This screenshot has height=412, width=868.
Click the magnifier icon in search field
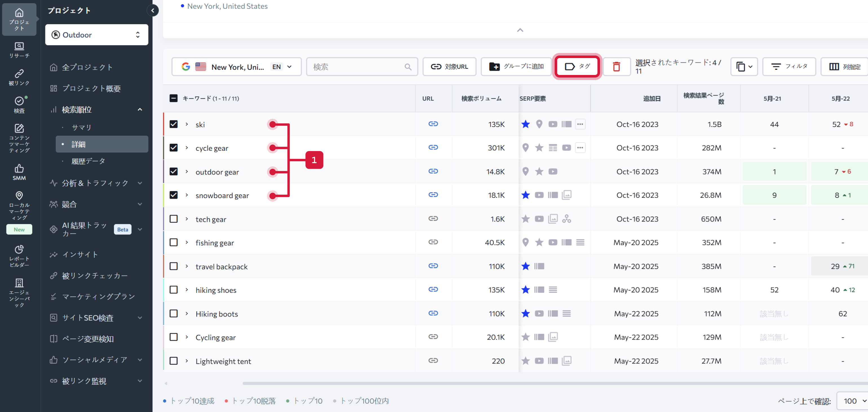pos(408,67)
